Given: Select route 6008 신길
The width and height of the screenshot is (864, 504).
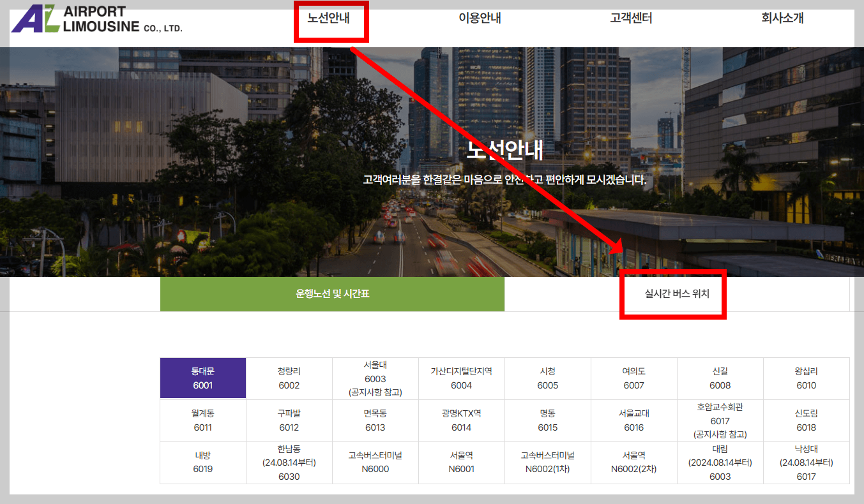Looking at the screenshot, I should pyautogui.click(x=720, y=378).
